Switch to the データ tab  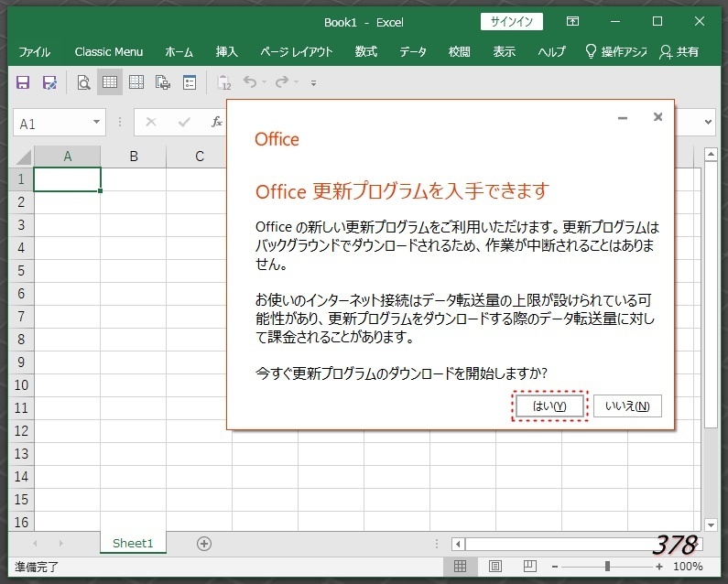point(413,51)
